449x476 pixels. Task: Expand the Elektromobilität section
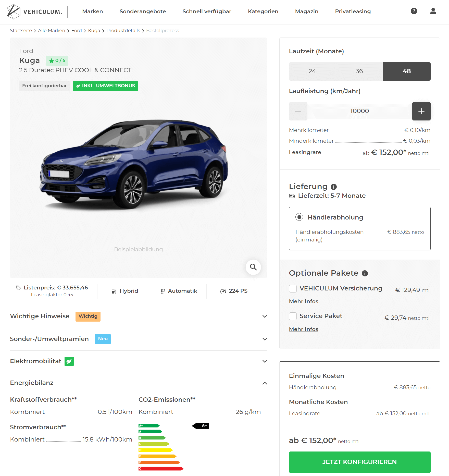[139, 361]
